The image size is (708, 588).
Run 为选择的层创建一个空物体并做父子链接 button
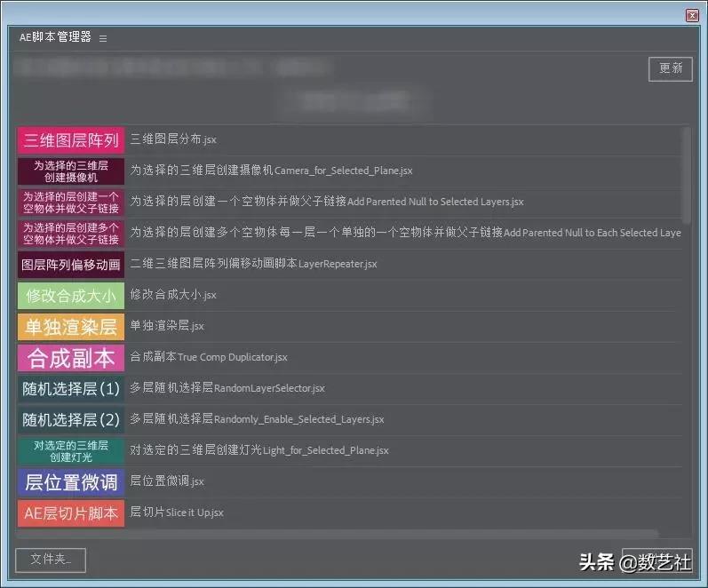[71, 203]
